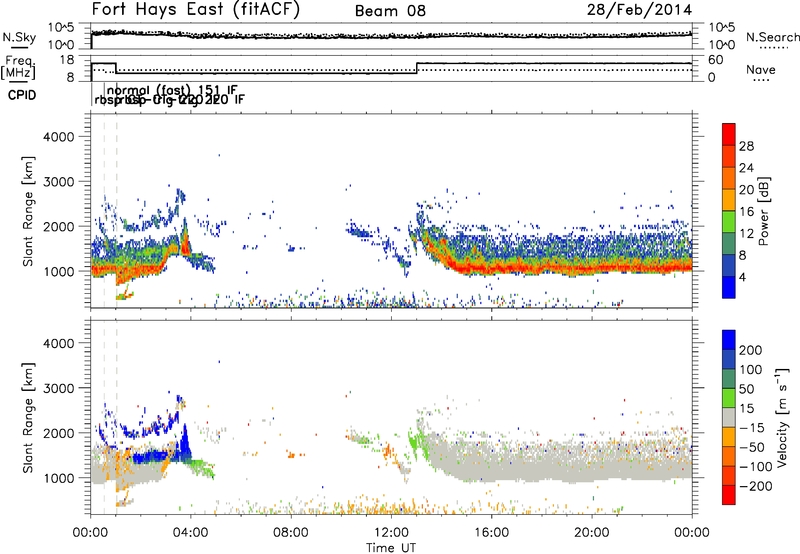Click the red bottom of the velocity colorbar

coord(729,495)
